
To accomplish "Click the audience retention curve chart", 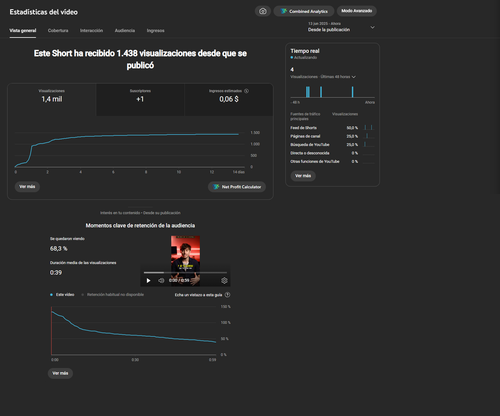I will pyautogui.click(x=133, y=331).
